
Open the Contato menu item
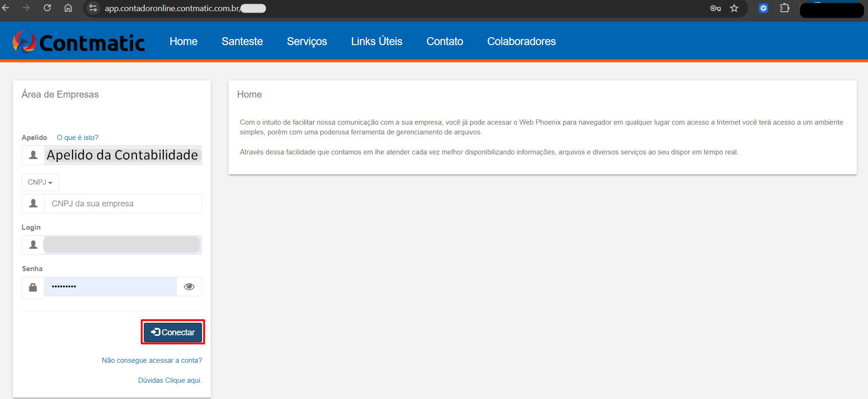pos(444,41)
